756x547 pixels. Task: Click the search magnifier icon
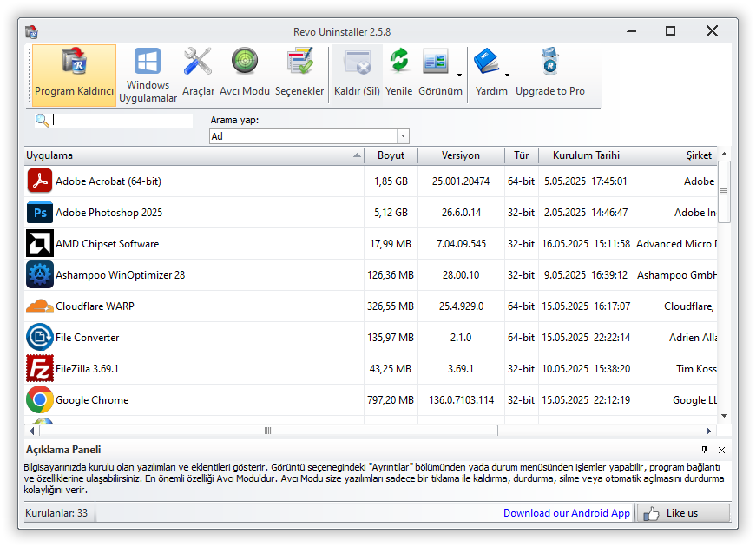(x=42, y=120)
